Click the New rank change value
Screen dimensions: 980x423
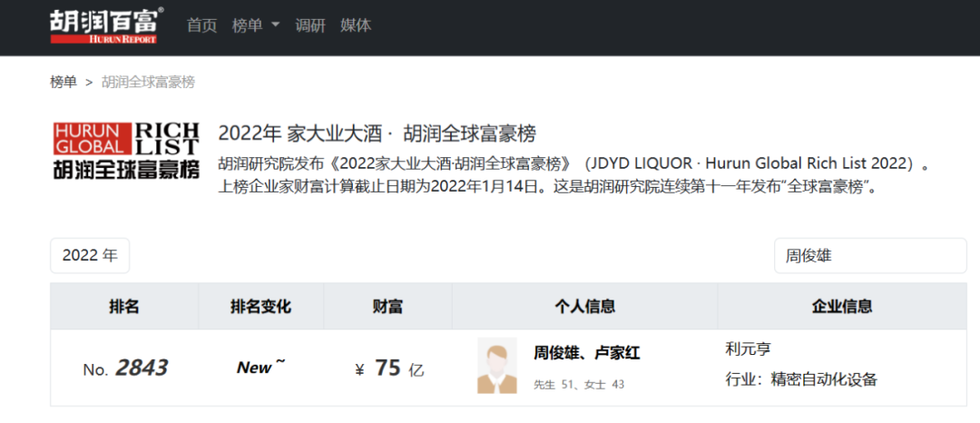pos(260,368)
